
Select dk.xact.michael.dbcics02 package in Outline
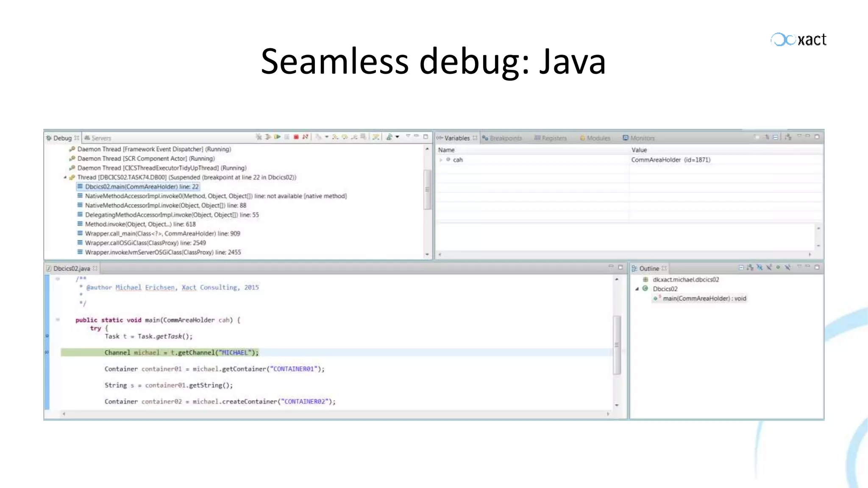(681, 280)
